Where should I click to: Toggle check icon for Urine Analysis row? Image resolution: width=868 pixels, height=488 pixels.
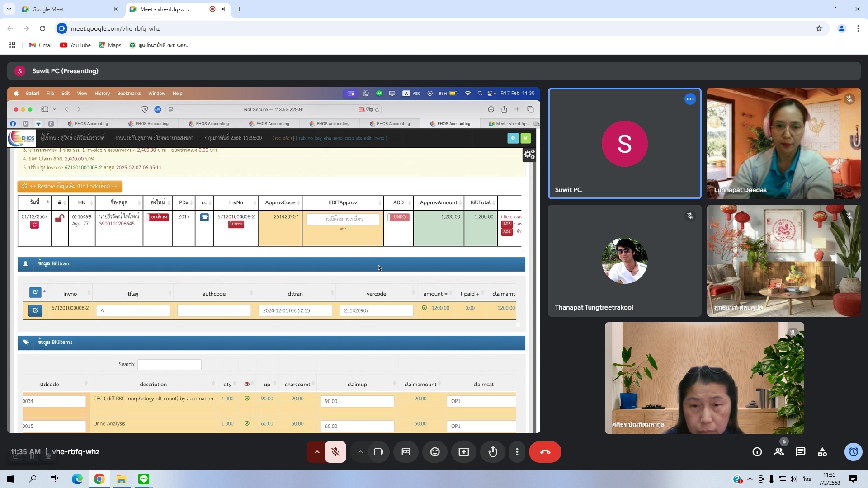(x=247, y=424)
